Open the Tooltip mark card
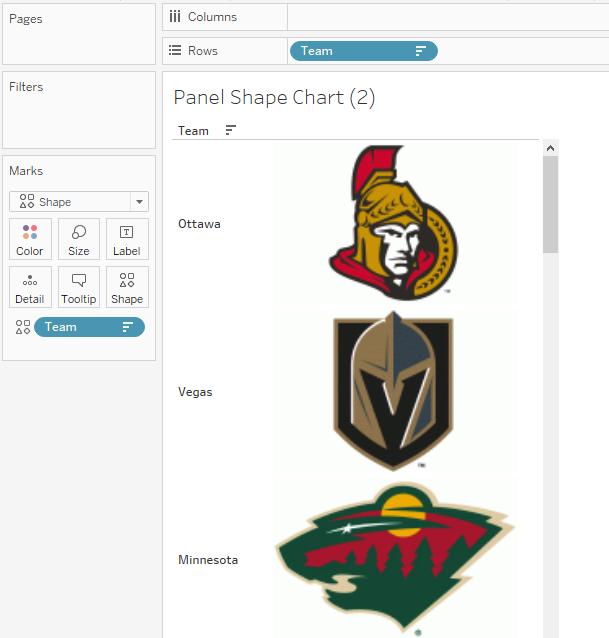Image resolution: width=609 pixels, height=638 pixels. 79,287
